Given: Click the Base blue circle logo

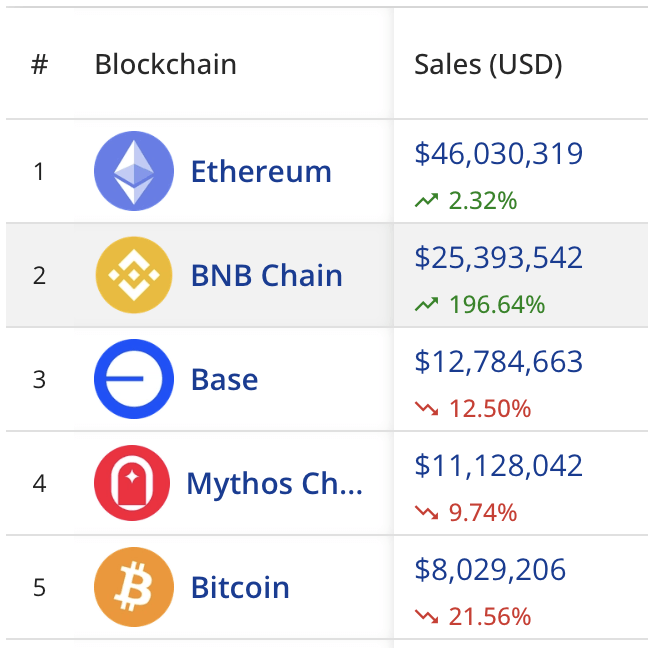Looking at the screenshot, I should [134, 379].
